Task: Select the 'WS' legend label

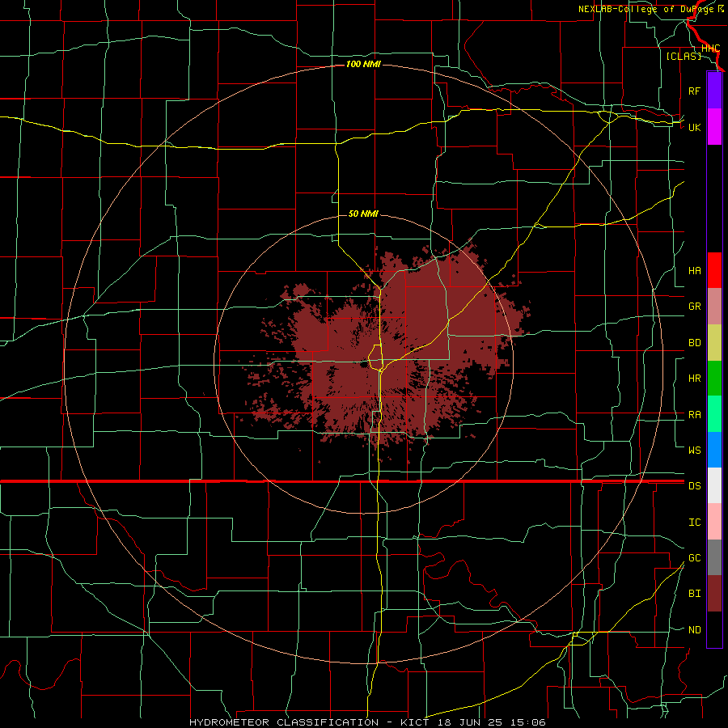Action: pyautogui.click(x=694, y=450)
